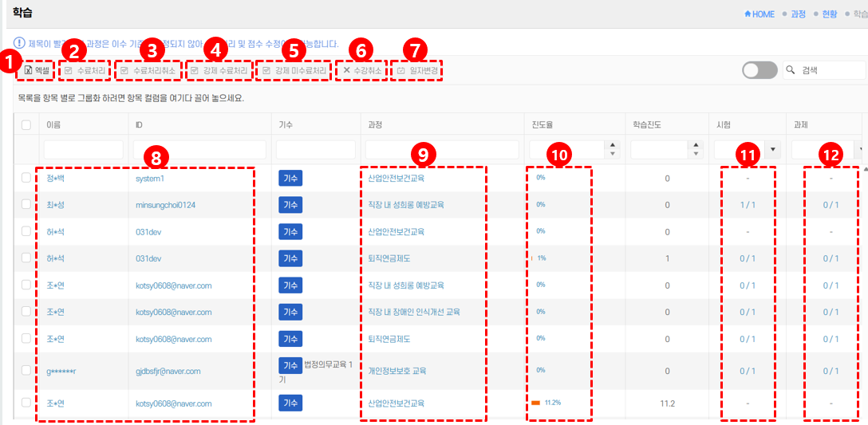Tick the checkbox for the 정*백 row
Image resolution: width=868 pixels, height=425 pixels.
click(x=26, y=178)
